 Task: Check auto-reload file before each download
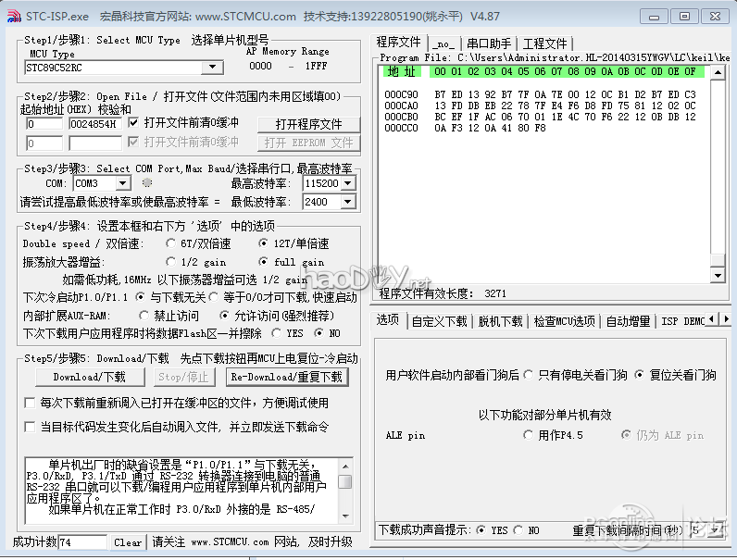pyautogui.click(x=30, y=404)
